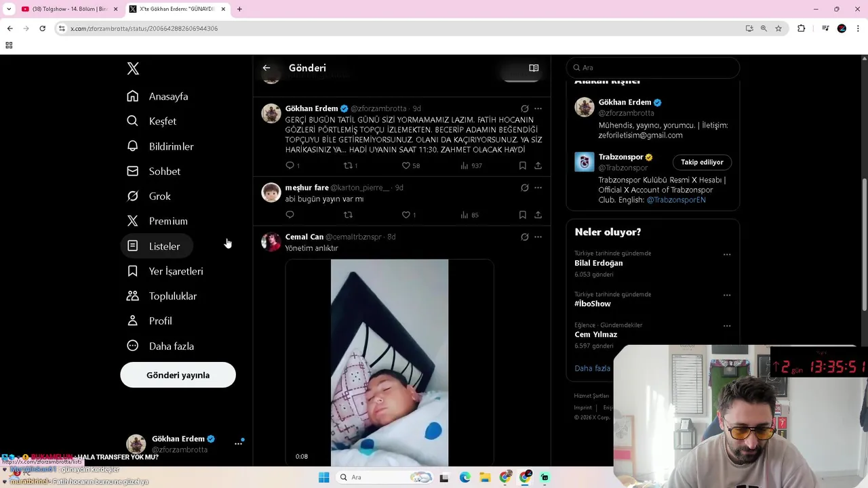868x488 pixels.
Task: Open more options for Cem Yılmaz trend
Action: pos(727,326)
